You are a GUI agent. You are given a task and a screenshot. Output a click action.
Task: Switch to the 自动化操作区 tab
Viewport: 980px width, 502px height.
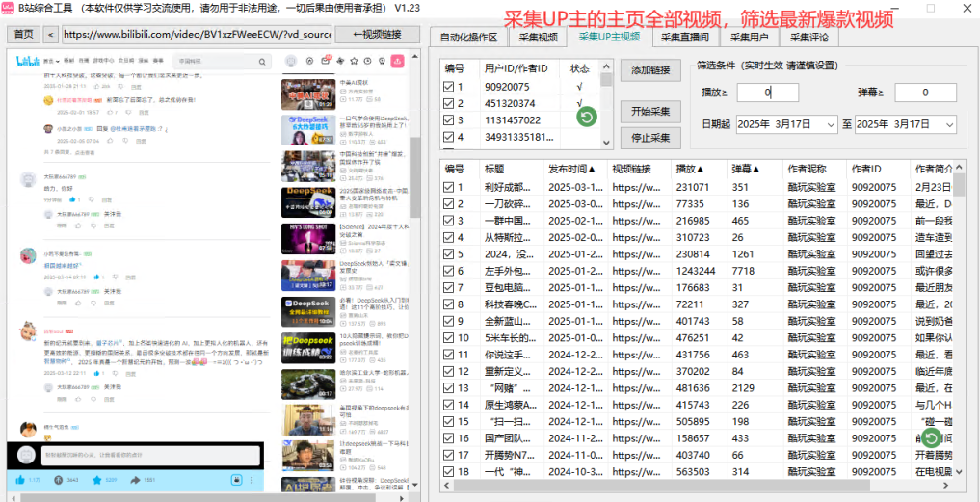tap(468, 37)
